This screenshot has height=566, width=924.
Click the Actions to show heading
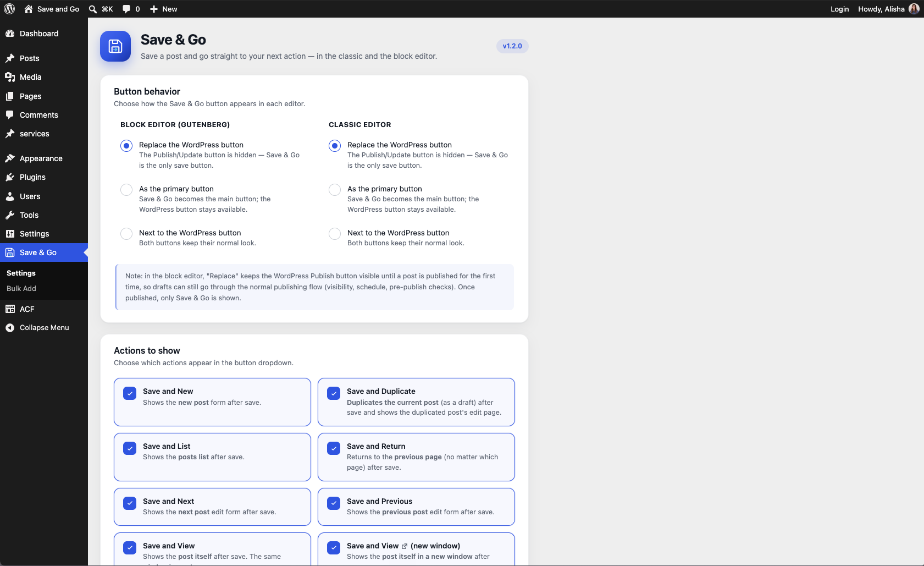(x=147, y=350)
